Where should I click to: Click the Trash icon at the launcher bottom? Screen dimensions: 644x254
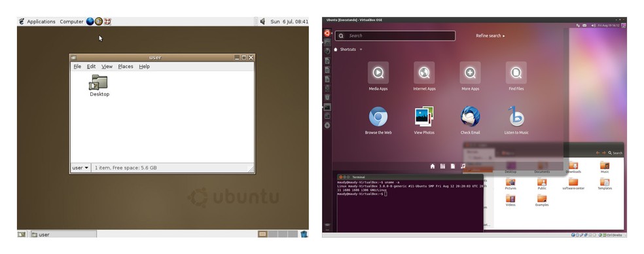tap(327, 225)
